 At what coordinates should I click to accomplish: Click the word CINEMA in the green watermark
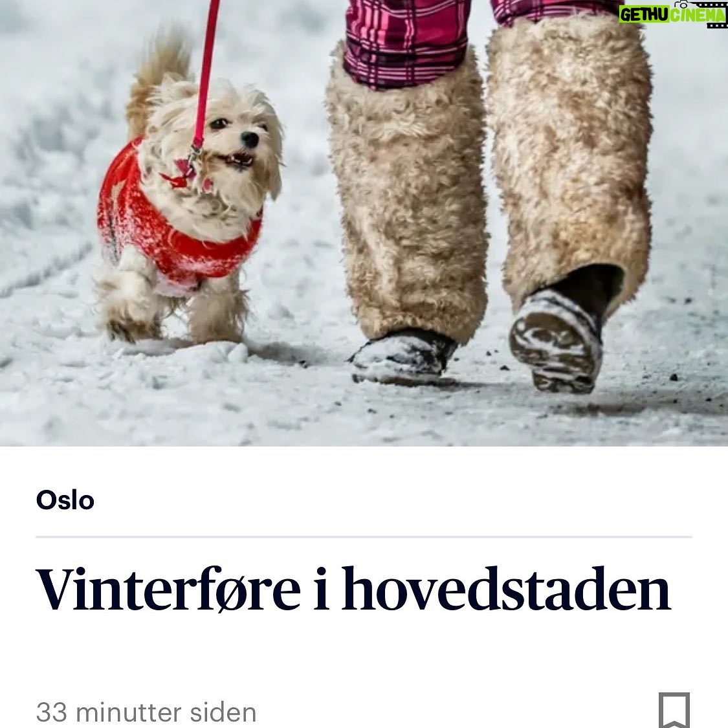[698, 16]
